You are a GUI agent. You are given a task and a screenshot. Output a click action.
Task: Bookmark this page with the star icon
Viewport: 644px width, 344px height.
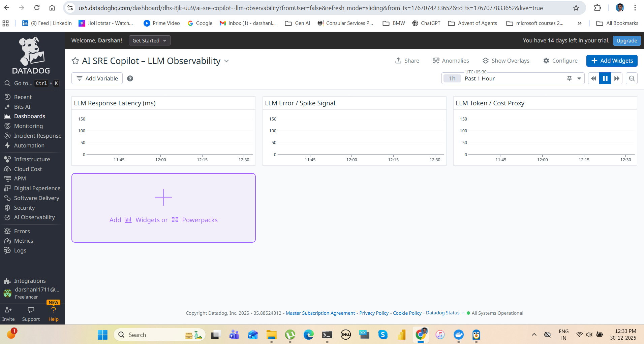point(576,8)
